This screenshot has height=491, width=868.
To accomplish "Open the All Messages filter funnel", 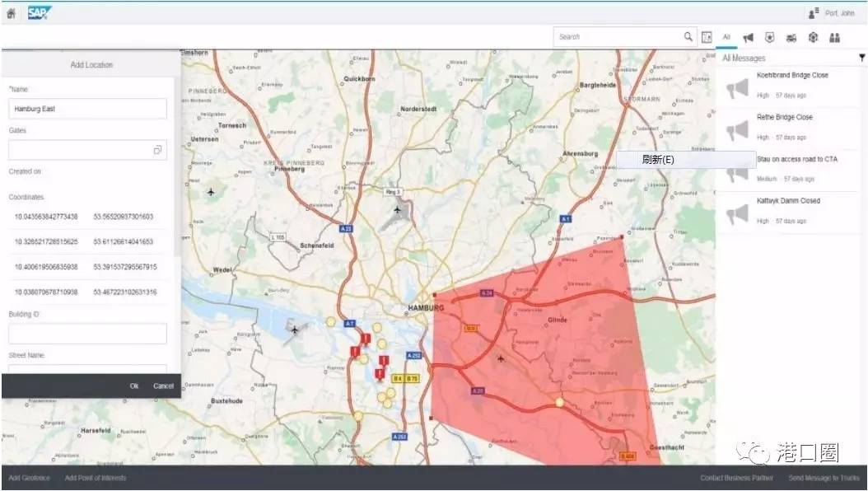I will 861,58.
